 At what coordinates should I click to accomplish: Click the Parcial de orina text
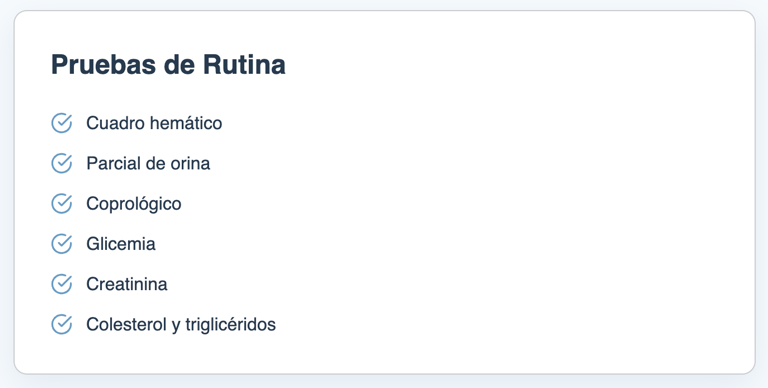pyautogui.click(x=148, y=163)
